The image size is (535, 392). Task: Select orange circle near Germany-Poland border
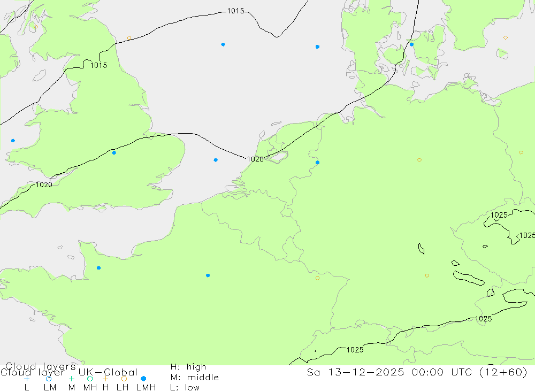tap(521, 152)
